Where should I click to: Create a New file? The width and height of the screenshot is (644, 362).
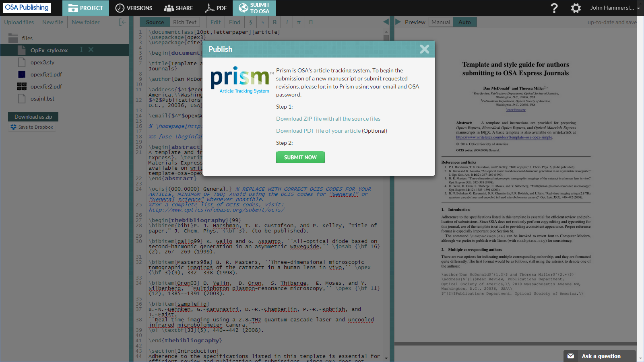coord(53,22)
